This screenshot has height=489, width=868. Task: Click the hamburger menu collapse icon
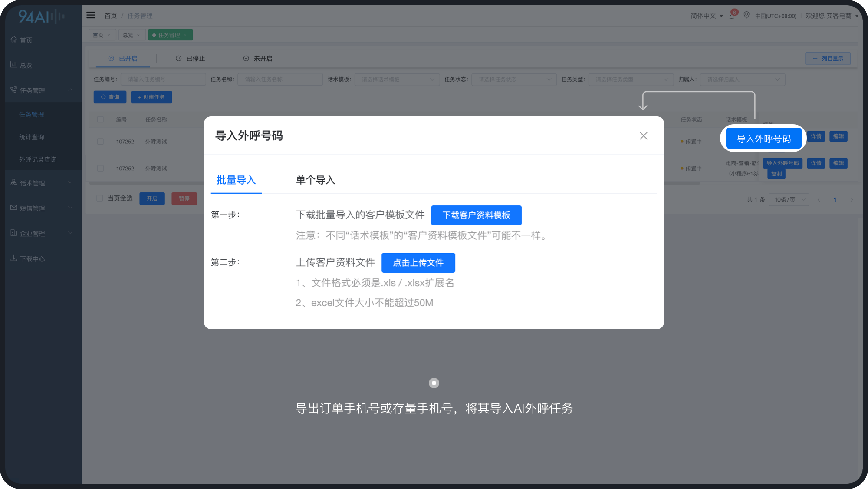91,15
